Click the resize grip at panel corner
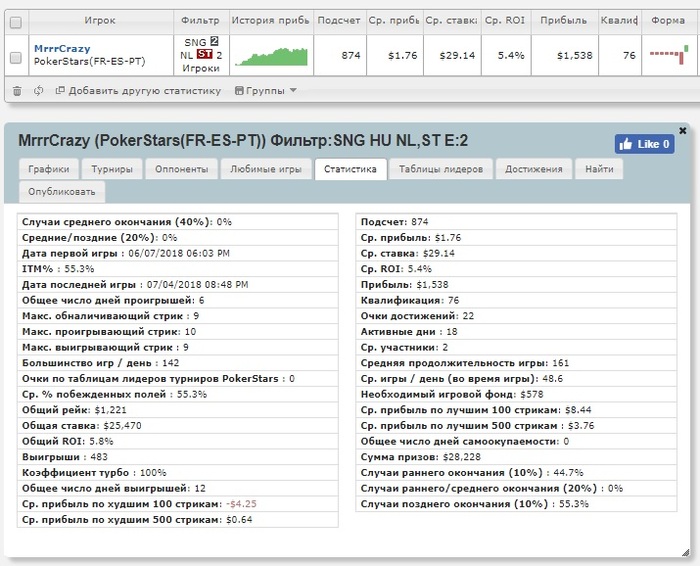The image size is (700, 566). tap(685, 553)
